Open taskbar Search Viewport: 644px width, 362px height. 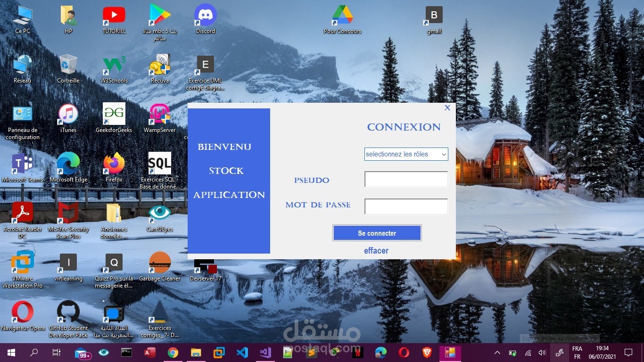tap(34, 353)
